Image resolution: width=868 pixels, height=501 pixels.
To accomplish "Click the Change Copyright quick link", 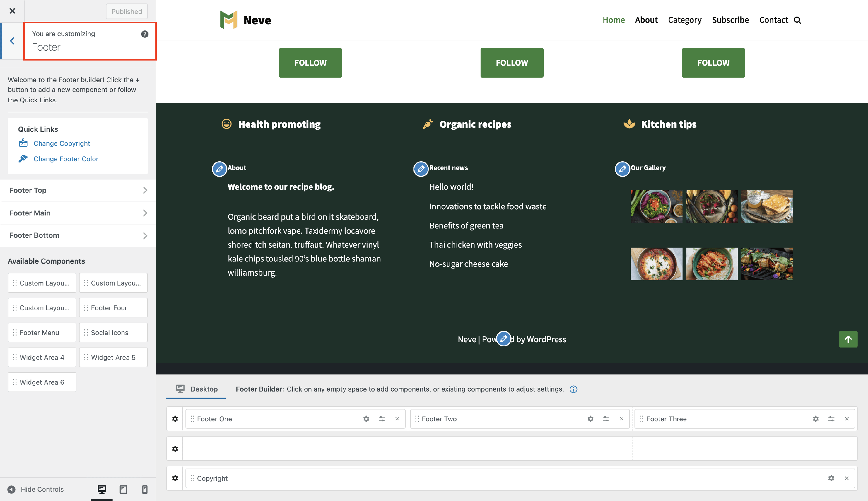I will (x=62, y=143).
